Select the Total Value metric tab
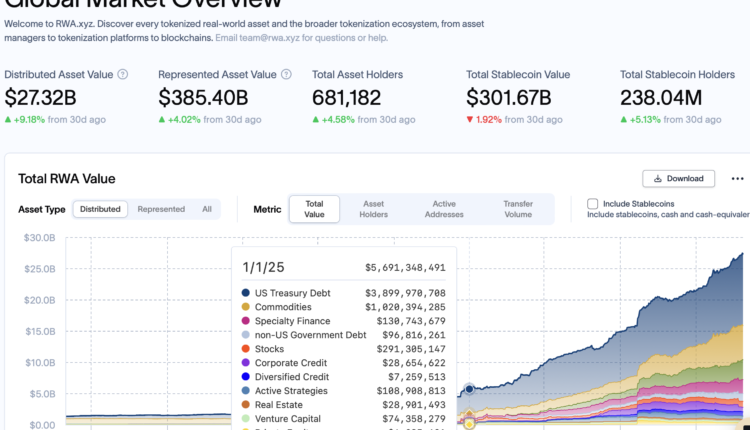The height and width of the screenshot is (430, 750). click(314, 209)
